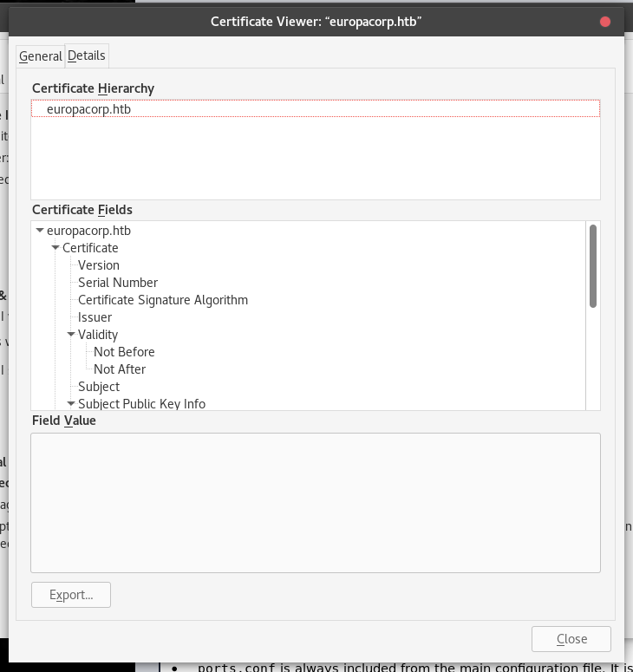Select the Not Before field
The image size is (633, 672).
(124, 352)
